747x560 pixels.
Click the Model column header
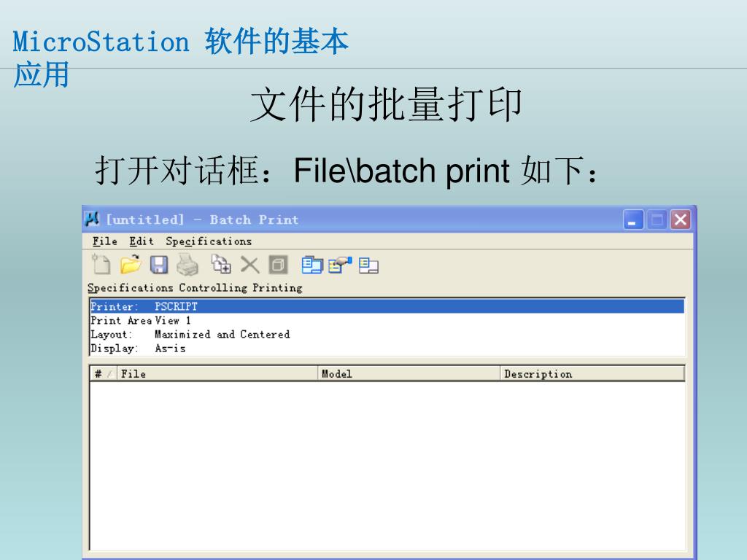pyautogui.click(x=409, y=374)
